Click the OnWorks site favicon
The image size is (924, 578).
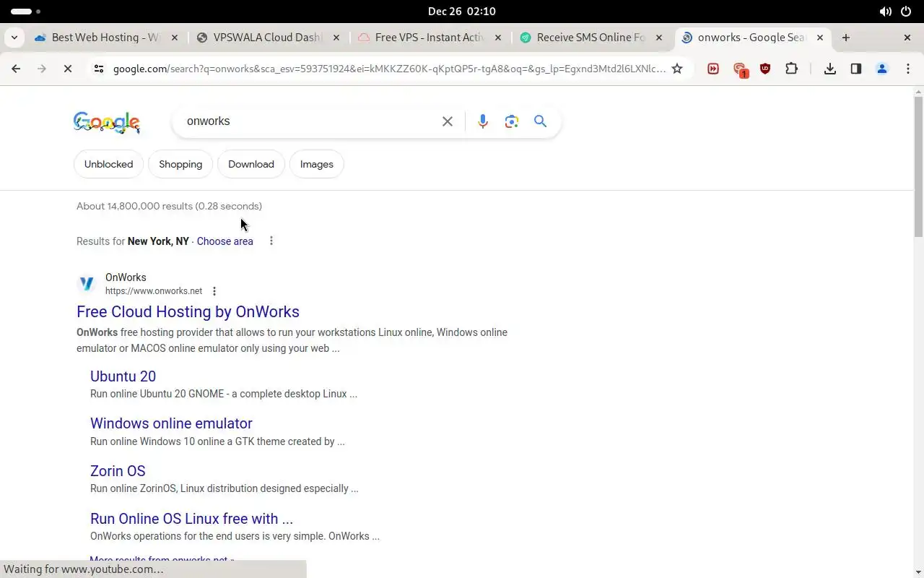[x=87, y=284]
